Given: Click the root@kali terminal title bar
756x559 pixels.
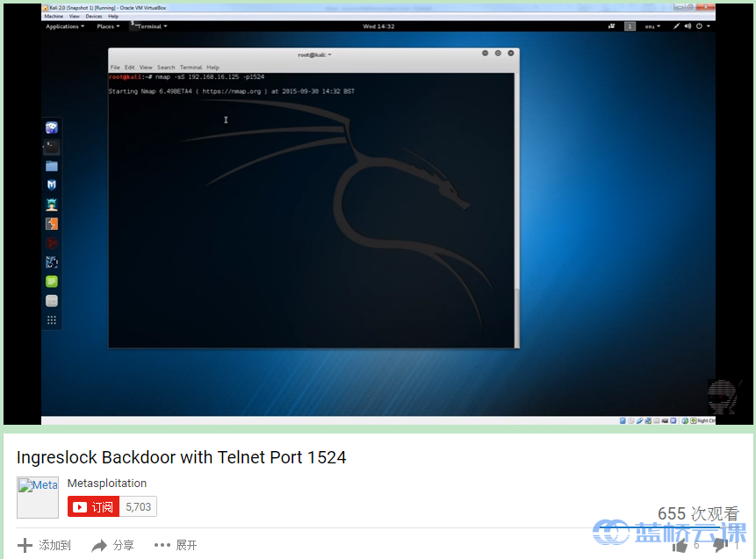Looking at the screenshot, I should click(313, 54).
